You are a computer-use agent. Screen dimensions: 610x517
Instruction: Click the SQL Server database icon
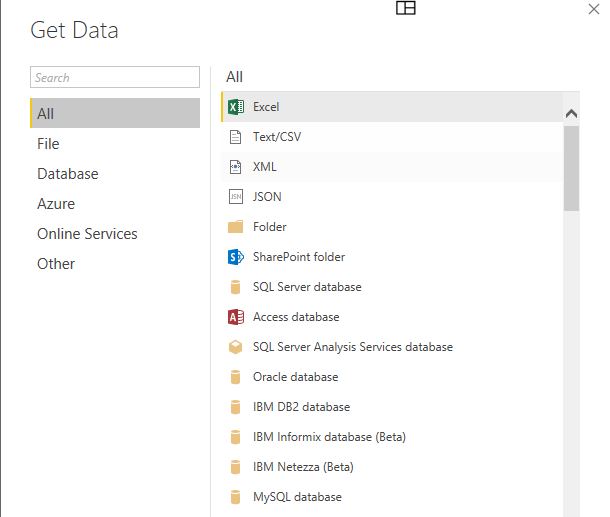click(x=236, y=287)
